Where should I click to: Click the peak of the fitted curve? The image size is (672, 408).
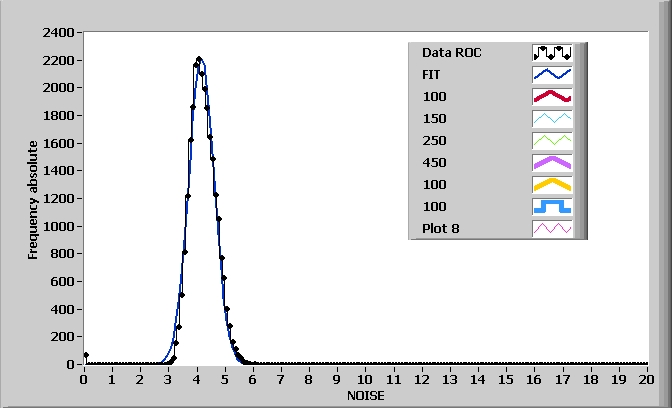pos(199,59)
